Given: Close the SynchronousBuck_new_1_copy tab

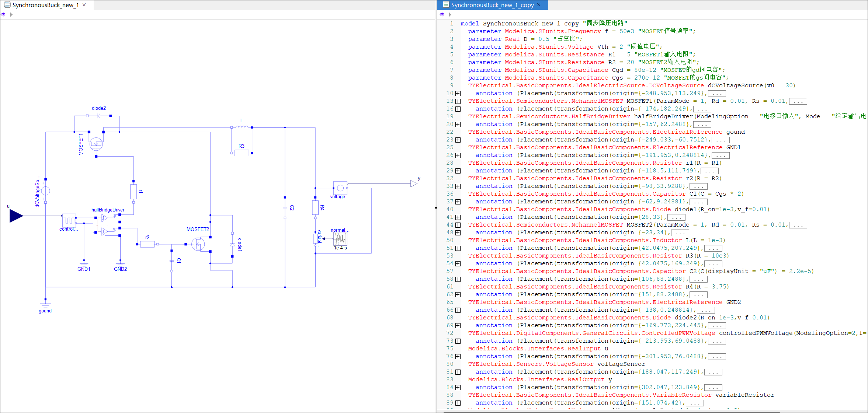Looking at the screenshot, I should coord(539,5).
